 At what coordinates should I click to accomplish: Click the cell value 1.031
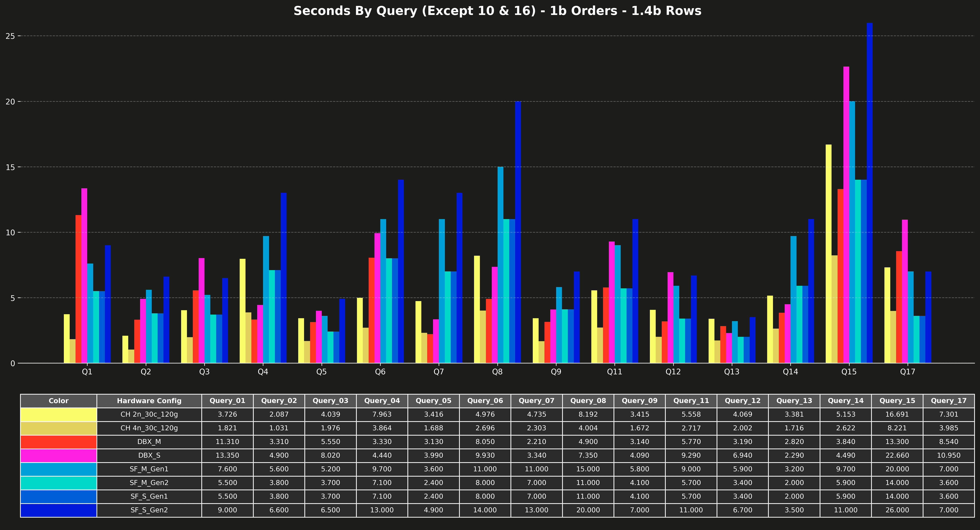coord(279,428)
